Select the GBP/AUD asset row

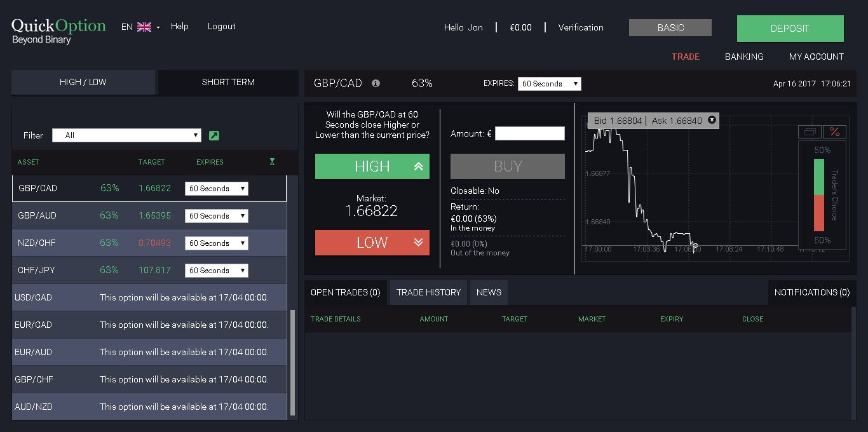(149, 216)
